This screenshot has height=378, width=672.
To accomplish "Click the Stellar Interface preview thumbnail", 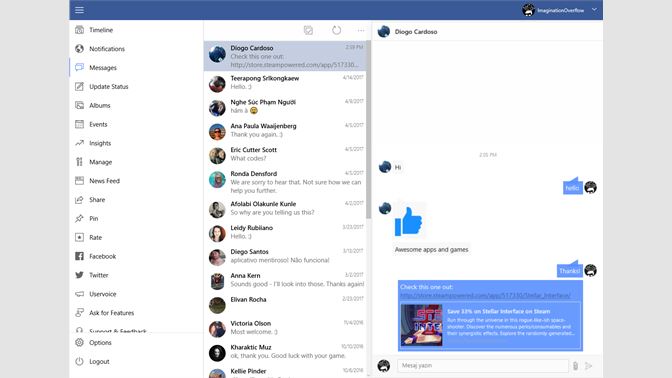I will tap(421, 324).
